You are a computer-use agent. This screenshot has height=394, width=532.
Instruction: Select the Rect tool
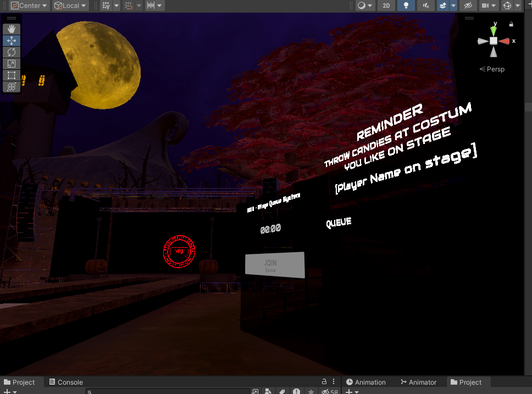pos(12,75)
